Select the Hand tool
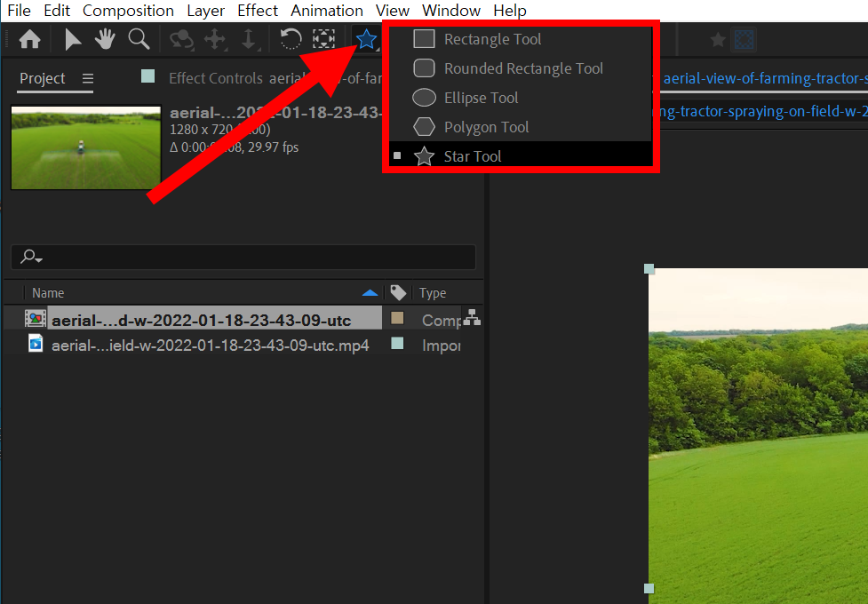Image resolution: width=868 pixels, height=604 pixels. pyautogui.click(x=105, y=39)
